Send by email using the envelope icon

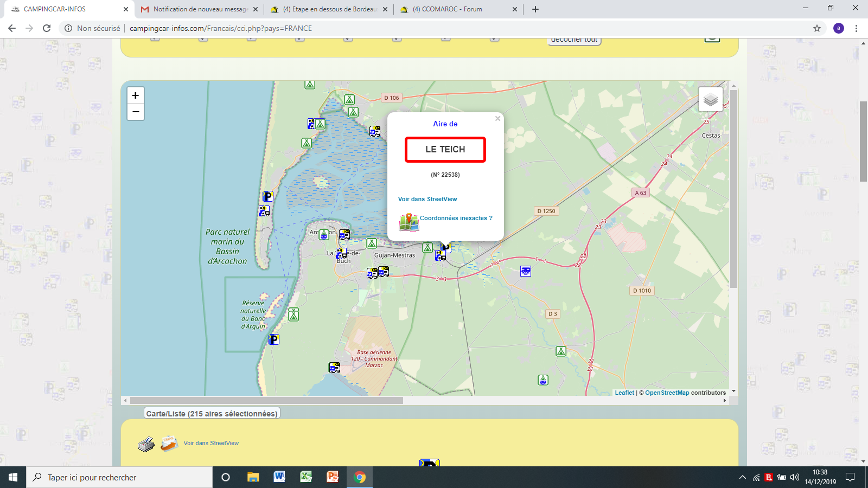click(169, 444)
